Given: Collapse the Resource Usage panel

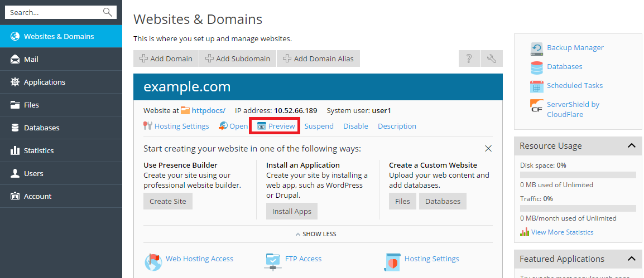Looking at the screenshot, I should 631,146.
